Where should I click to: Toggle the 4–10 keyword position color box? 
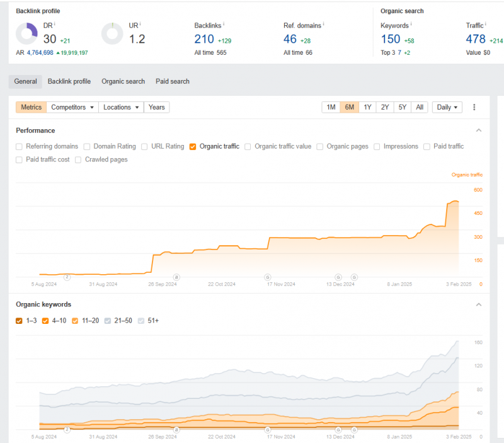pyautogui.click(x=45, y=321)
